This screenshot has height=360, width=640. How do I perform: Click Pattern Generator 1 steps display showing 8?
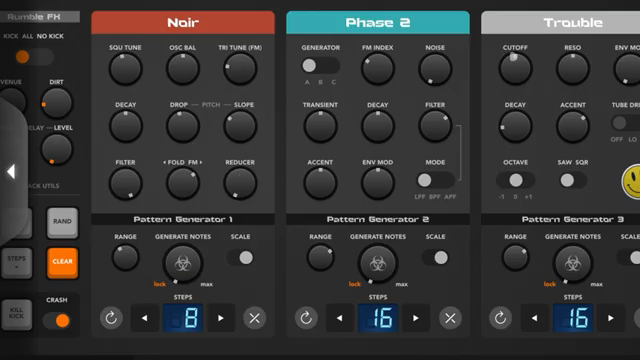click(x=182, y=318)
